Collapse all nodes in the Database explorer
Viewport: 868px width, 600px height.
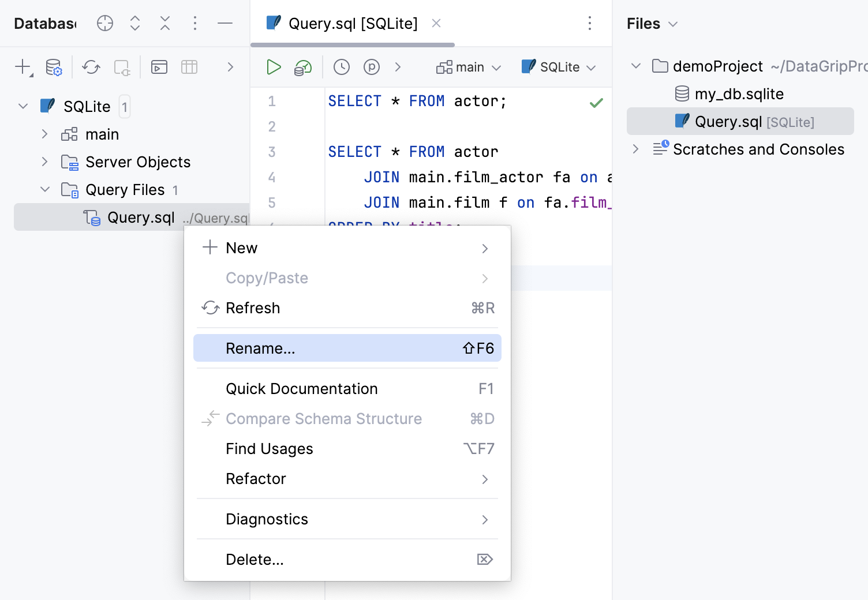click(x=165, y=23)
